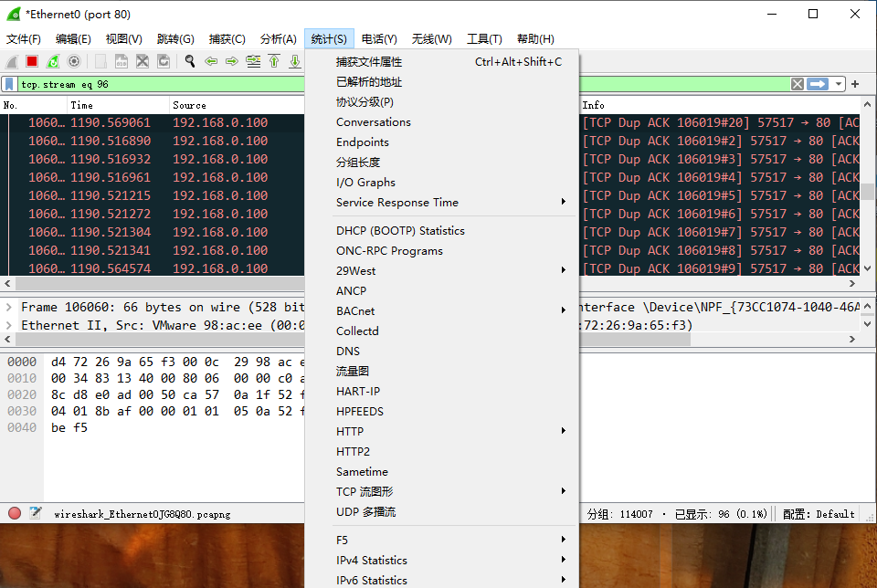877x588 pixels.
Task: Open the 无线(W) menu
Action: 432,39
